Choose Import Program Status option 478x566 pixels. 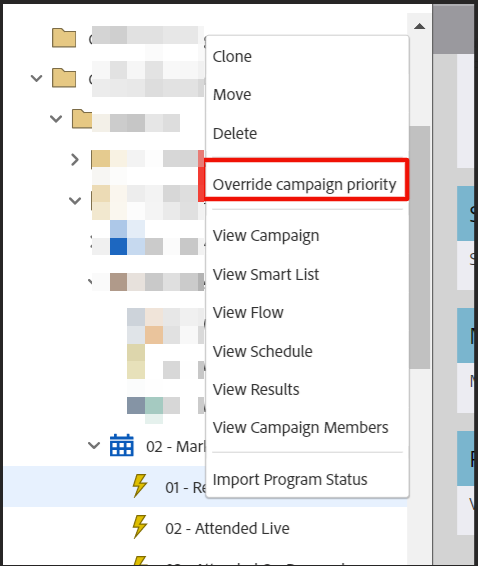(290, 480)
